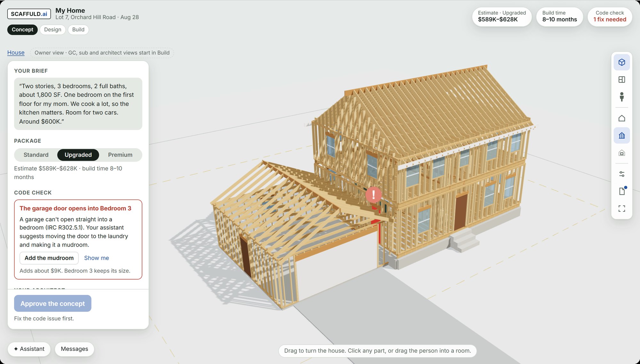Select the person walkthrough icon

(x=621, y=97)
